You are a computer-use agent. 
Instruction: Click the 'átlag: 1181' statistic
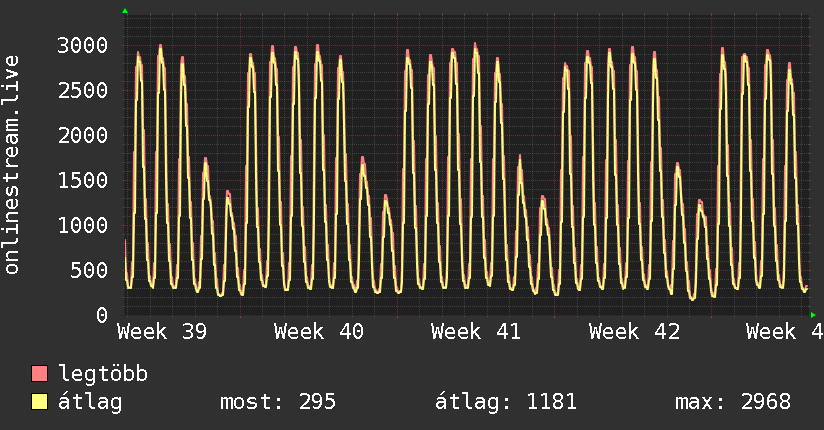[506, 402]
